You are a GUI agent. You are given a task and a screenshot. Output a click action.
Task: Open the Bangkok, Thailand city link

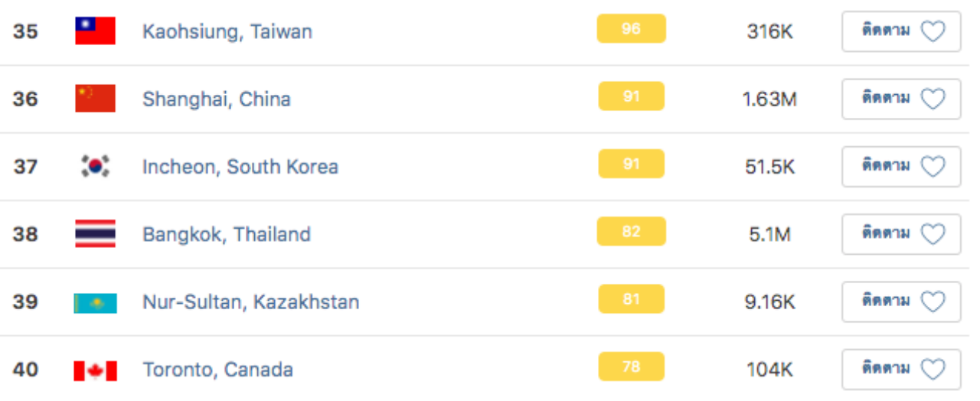click(227, 234)
